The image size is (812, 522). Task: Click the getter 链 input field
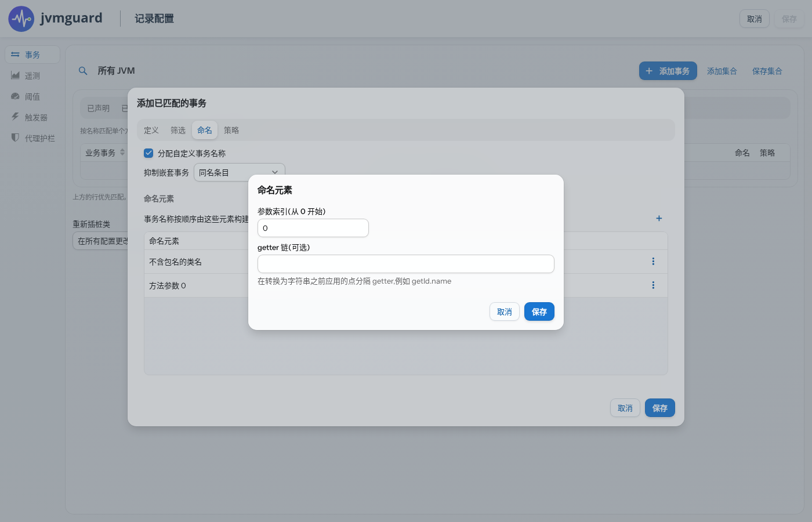click(x=406, y=264)
